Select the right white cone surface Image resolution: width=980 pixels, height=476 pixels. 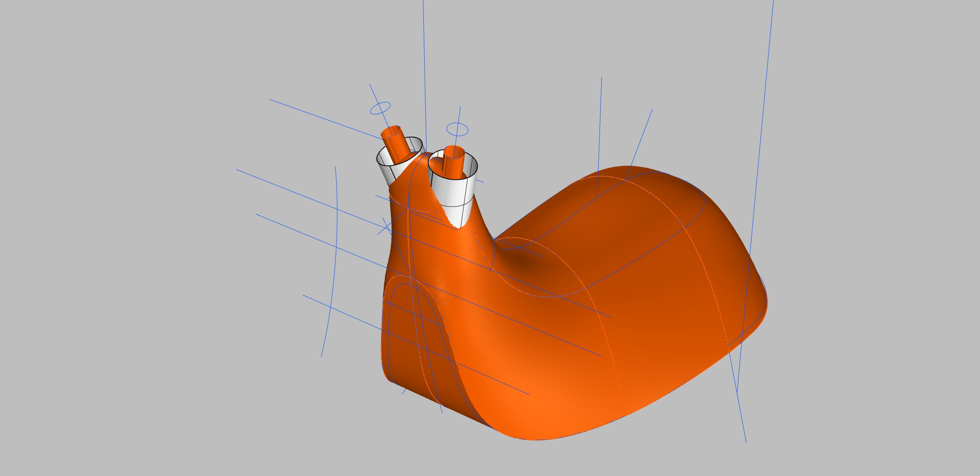(452, 192)
